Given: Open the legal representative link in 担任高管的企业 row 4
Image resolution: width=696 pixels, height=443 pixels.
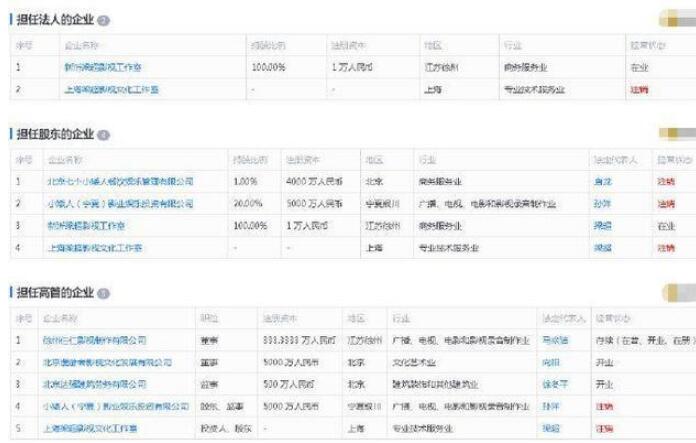Looking at the screenshot, I should coord(551,407).
